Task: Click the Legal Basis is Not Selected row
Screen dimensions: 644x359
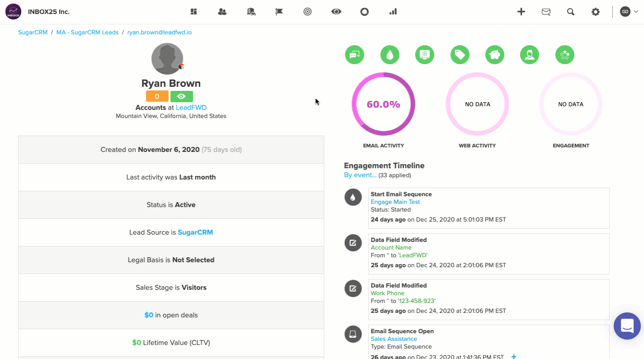Action: [171, 260]
